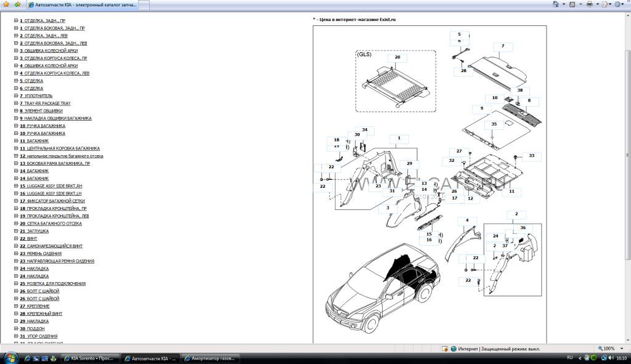Screen dimensions: 631x364
Task: Click the RSS feeds icon
Action: [x=572, y=4]
